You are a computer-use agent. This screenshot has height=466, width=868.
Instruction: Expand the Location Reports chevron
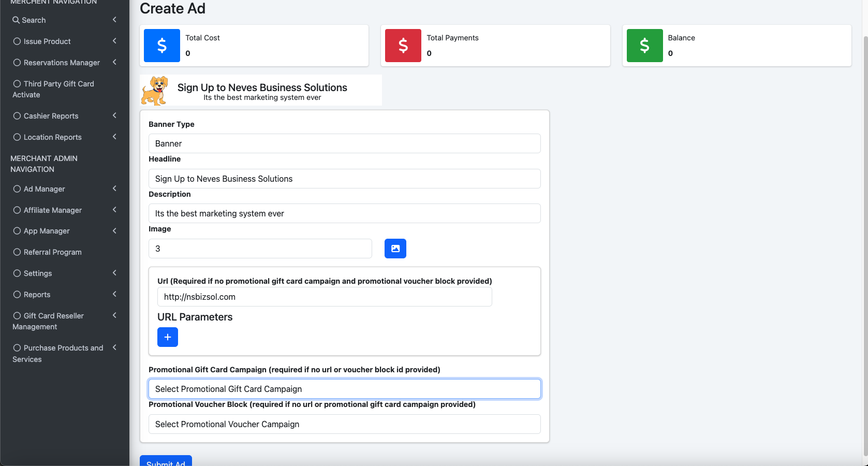pyautogui.click(x=114, y=137)
